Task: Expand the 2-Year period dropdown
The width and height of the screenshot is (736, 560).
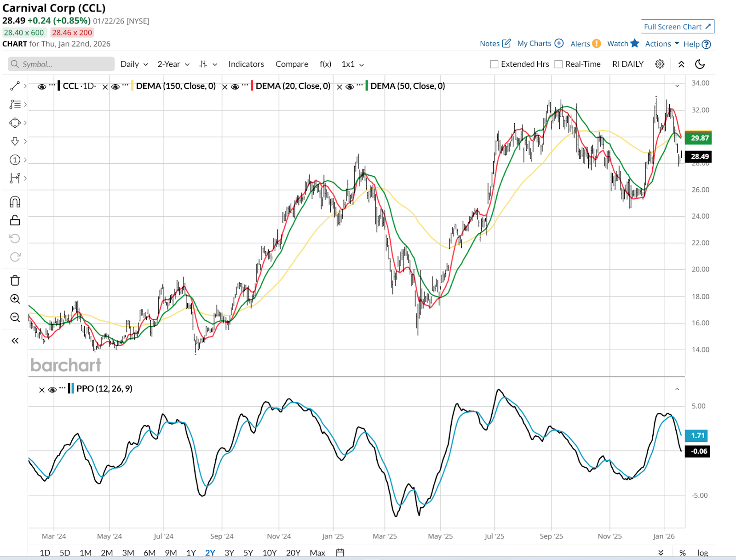Action: point(173,64)
